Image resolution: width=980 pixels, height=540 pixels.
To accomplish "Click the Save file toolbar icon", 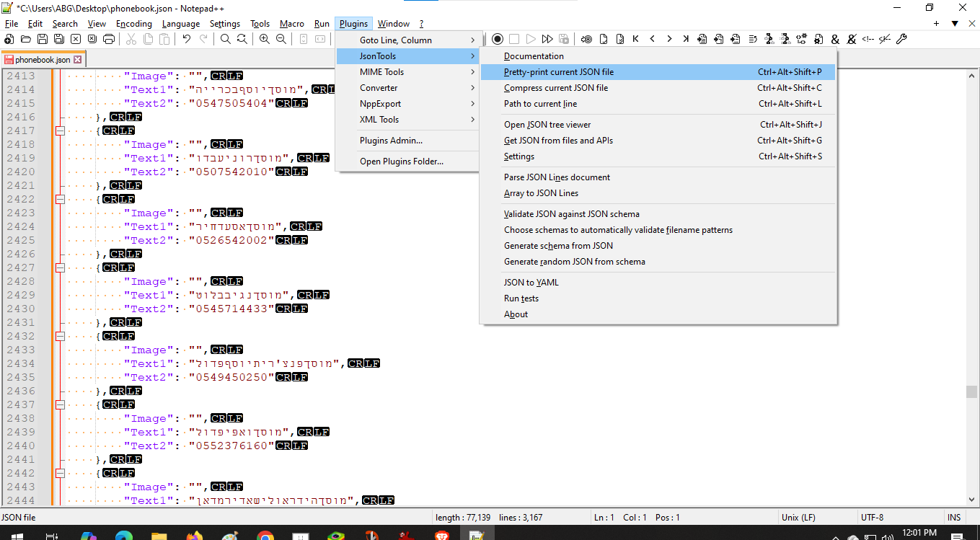I will [42, 39].
